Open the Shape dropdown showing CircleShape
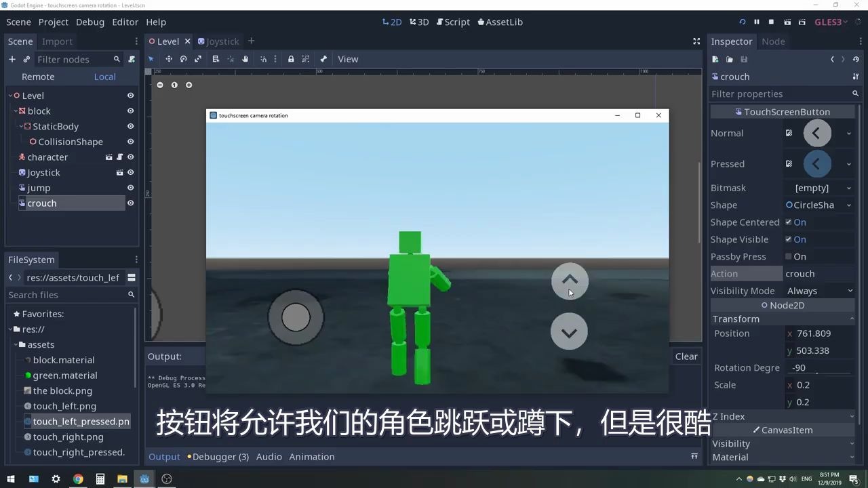 [818, 205]
